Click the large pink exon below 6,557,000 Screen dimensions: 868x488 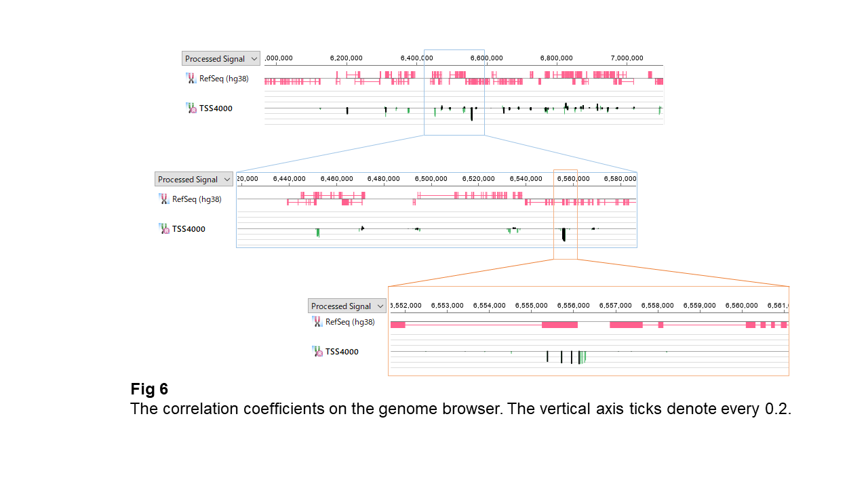pyautogui.click(x=626, y=325)
